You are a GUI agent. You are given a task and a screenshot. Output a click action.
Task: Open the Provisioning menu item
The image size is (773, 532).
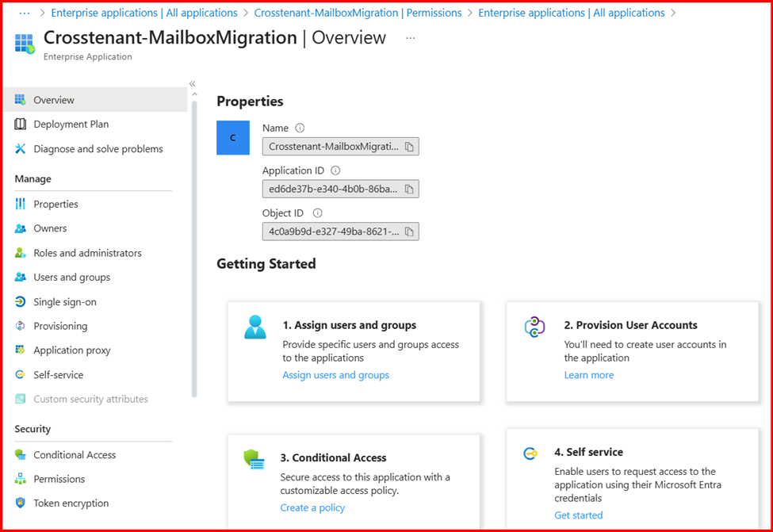pyautogui.click(x=60, y=326)
